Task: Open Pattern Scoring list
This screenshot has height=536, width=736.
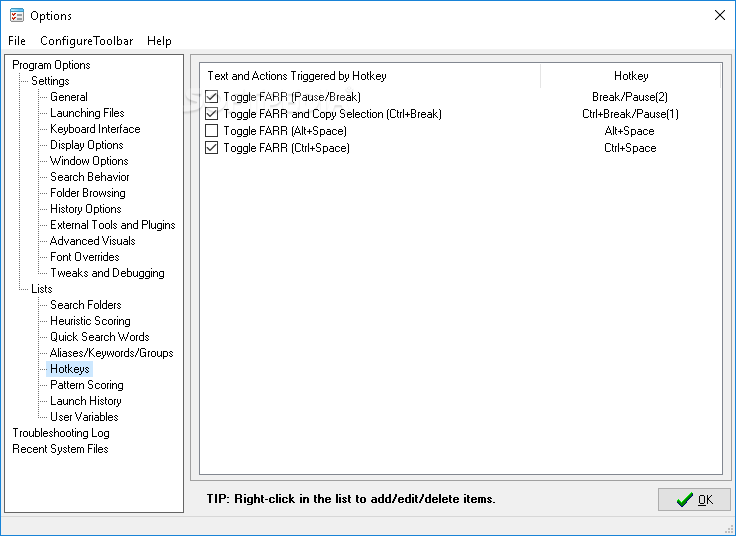Action: point(87,385)
